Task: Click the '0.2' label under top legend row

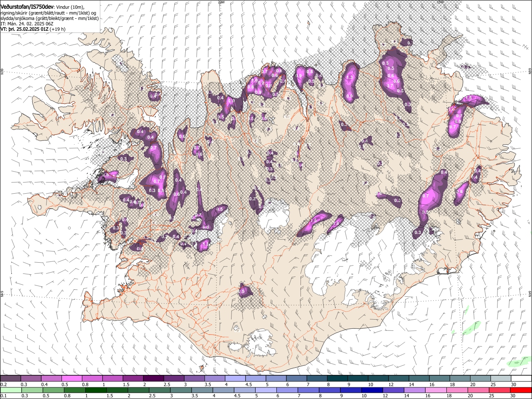Action: (3, 384)
